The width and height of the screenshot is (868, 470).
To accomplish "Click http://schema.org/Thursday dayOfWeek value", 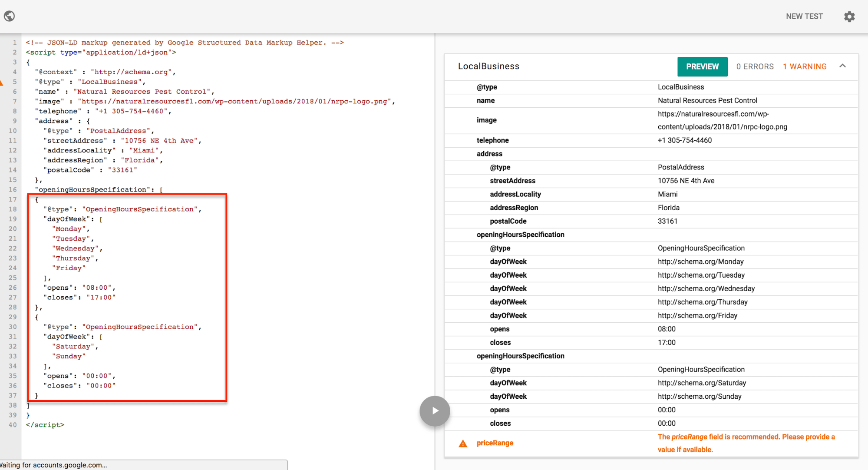I will 703,302.
